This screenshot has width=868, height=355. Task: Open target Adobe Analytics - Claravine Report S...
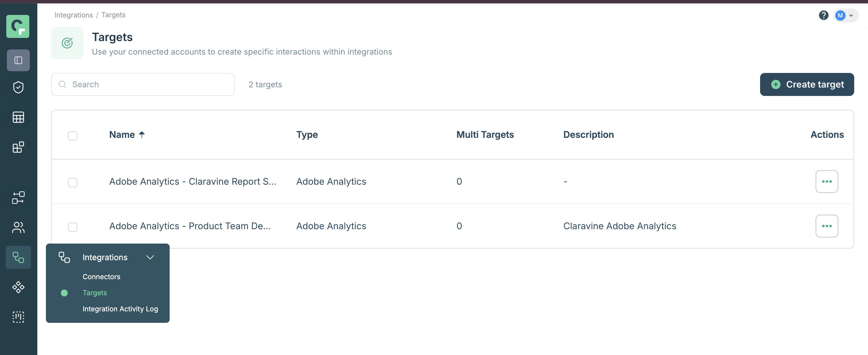(x=192, y=181)
